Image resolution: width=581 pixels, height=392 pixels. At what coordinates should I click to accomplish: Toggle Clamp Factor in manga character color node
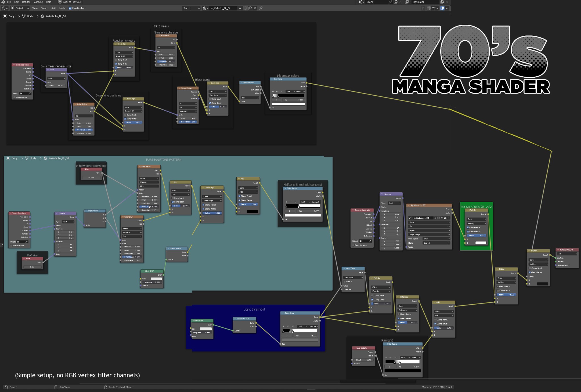pos(468,232)
